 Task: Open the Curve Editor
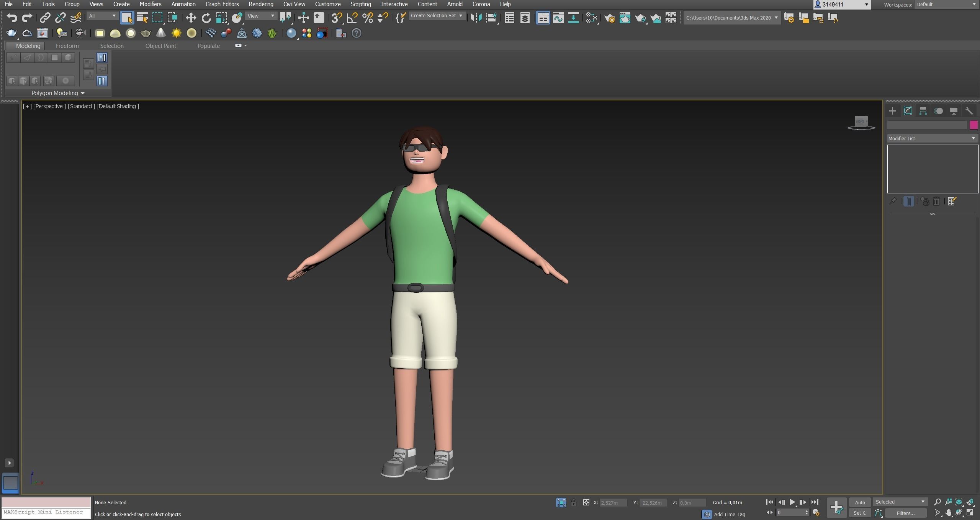(558, 18)
